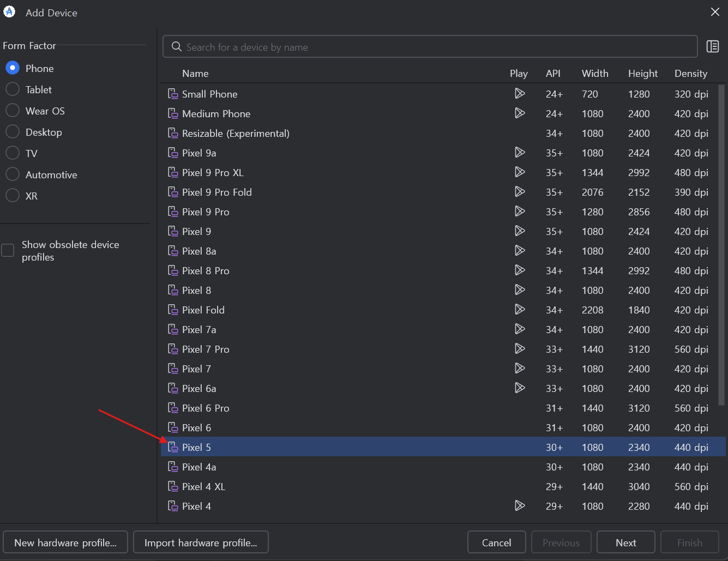The height and width of the screenshot is (561, 728).
Task: Enable Show obsolete device profiles checkbox
Action: (8, 250)
